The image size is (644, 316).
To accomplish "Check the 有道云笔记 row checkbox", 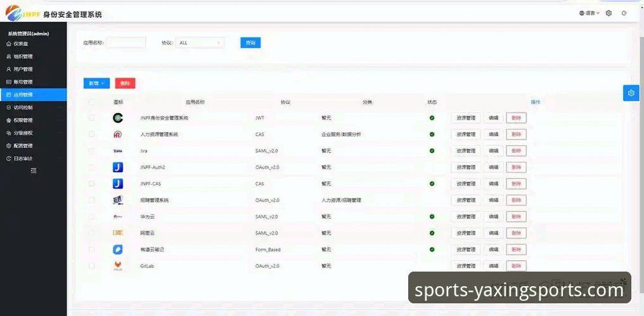I will click(x=91, y=249).
